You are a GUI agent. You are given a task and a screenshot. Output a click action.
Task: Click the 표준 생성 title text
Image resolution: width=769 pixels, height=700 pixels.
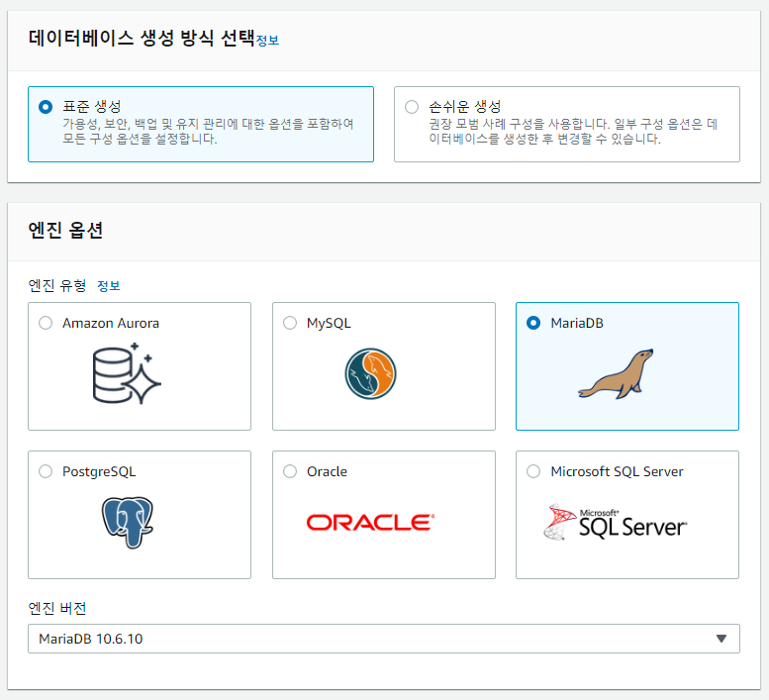[x=92, y=107]
